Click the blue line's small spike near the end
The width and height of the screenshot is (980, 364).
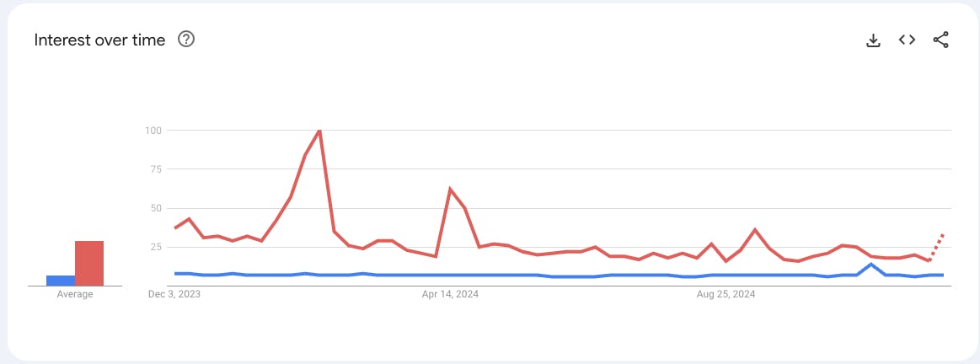pos(870,265)
